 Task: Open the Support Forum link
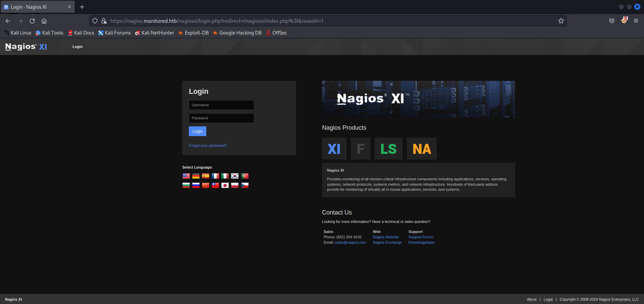[421, 237]
